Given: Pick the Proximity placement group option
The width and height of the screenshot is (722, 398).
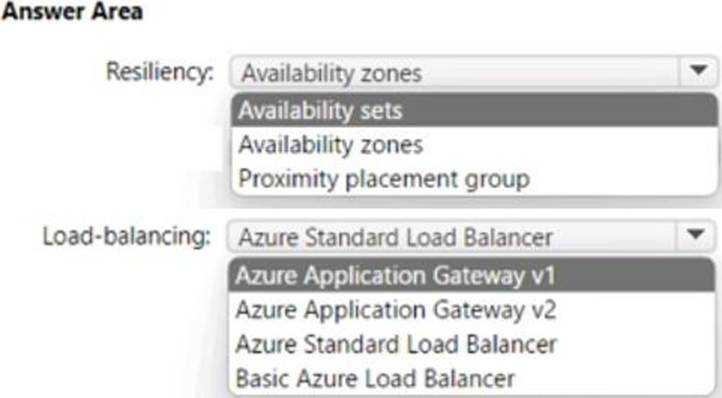Looking at the screenshot, I should pyautogui.click(x=474, y=179).
